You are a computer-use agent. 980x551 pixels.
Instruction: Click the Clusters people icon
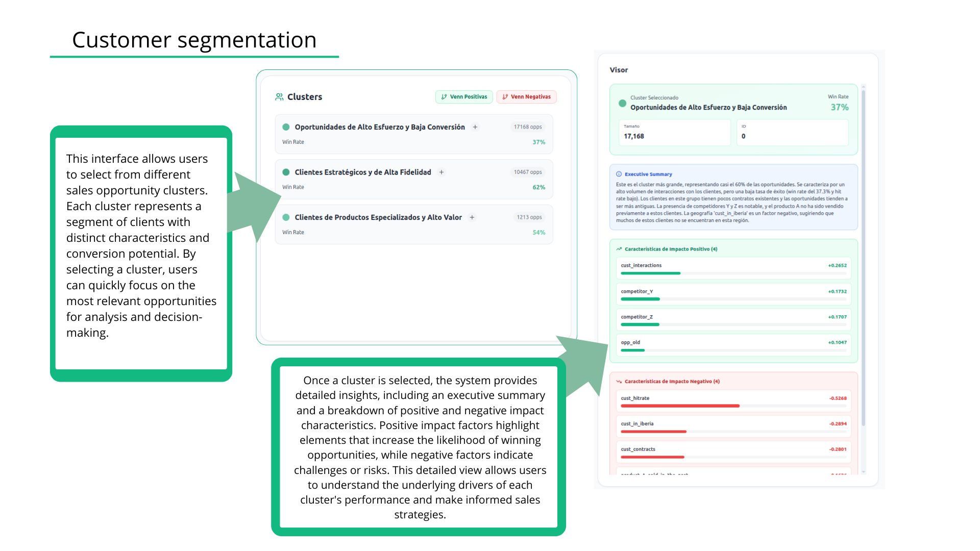(279, 97)
